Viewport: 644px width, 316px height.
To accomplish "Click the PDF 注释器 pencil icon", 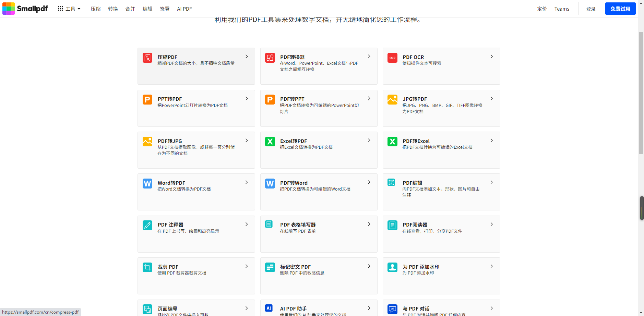I will pyautogui.click(x=147, y=225).
